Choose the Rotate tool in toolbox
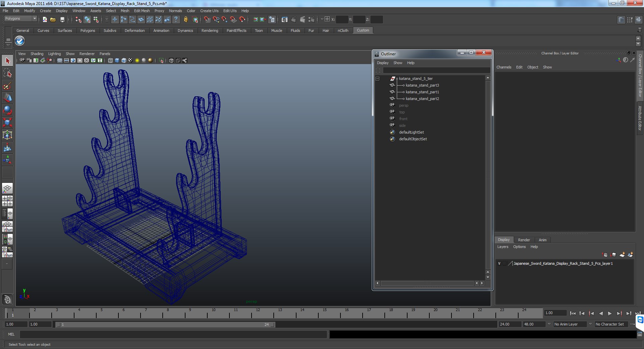The height and width of the screenshot is (349, 644). pos(7,110)
